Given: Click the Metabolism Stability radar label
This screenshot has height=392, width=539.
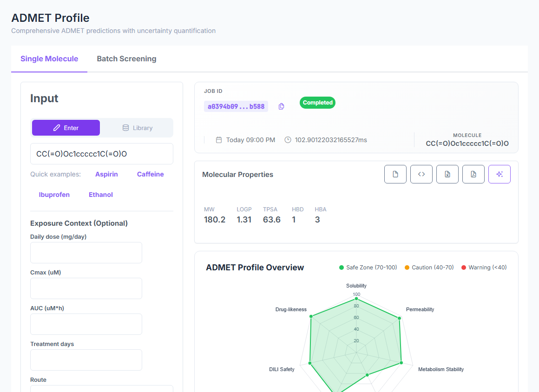Looking at the screenshot, I should pos(441,369).
